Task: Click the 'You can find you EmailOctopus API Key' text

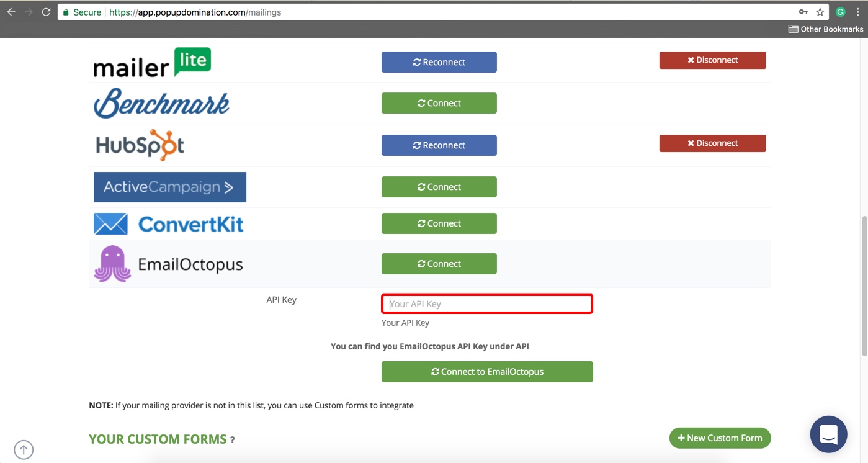Action: 430,346
